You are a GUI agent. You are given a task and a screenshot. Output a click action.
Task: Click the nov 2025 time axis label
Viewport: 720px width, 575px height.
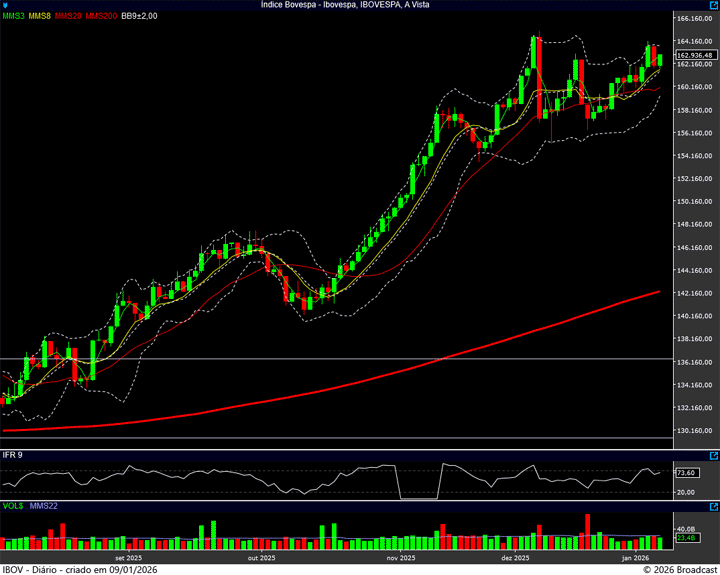[399, 558]
